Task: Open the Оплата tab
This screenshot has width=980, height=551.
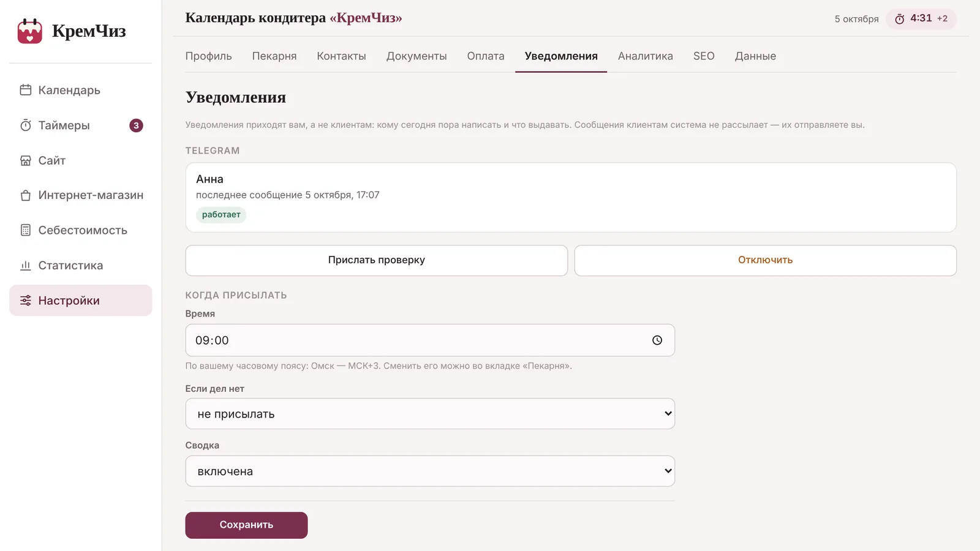Action: pos(486,56)
